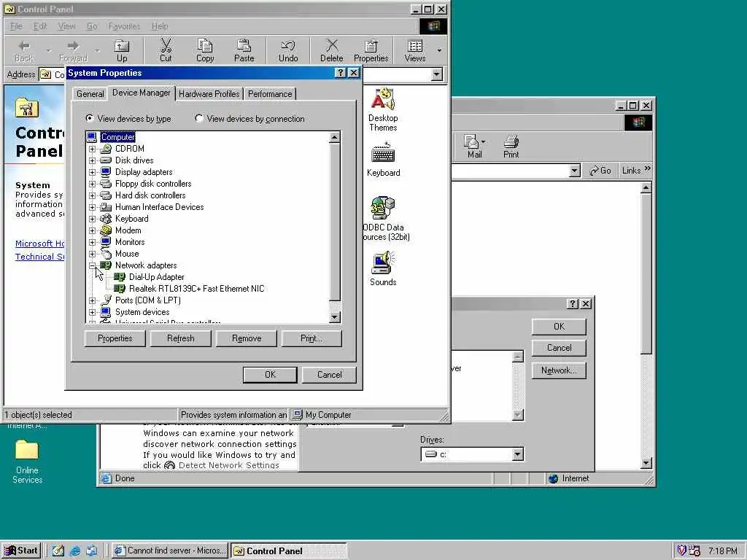Switch to the Hardware Profiles tab
The width and height of the screenshot is (747, 560).
point(209,94)
